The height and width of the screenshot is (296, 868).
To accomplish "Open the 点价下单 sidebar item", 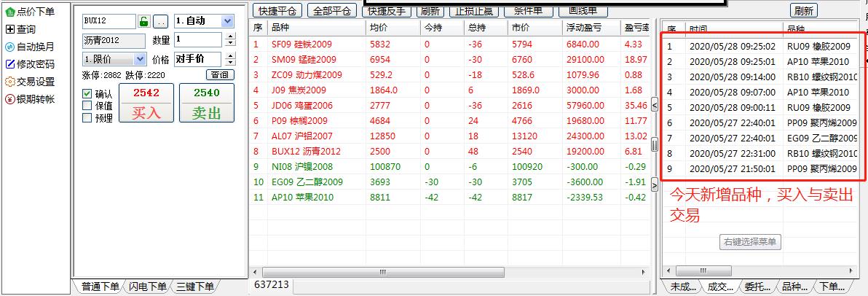I will [30, 11].
